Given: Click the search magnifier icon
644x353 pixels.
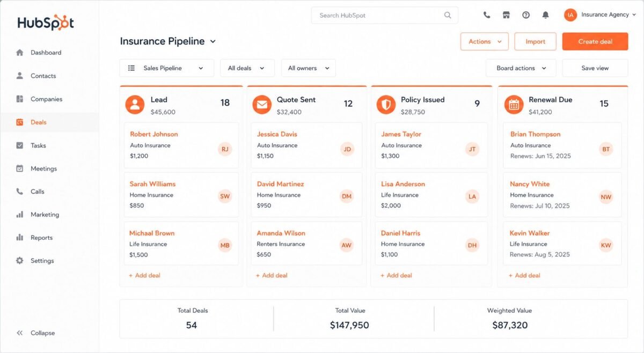Looking at the screenshot, I should point(448,15).
